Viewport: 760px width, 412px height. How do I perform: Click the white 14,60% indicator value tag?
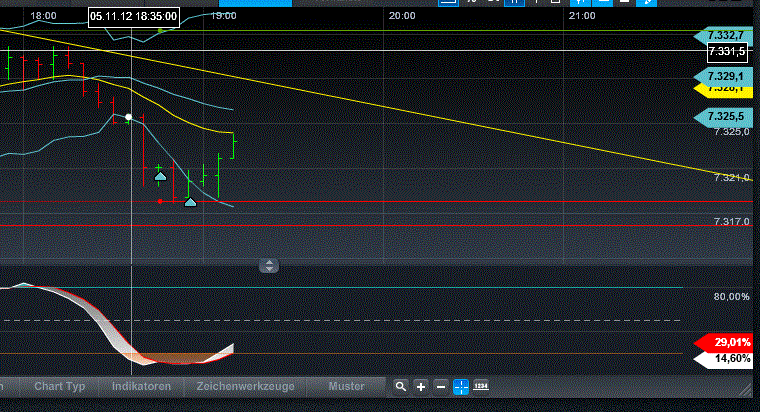tap(723, 359)
